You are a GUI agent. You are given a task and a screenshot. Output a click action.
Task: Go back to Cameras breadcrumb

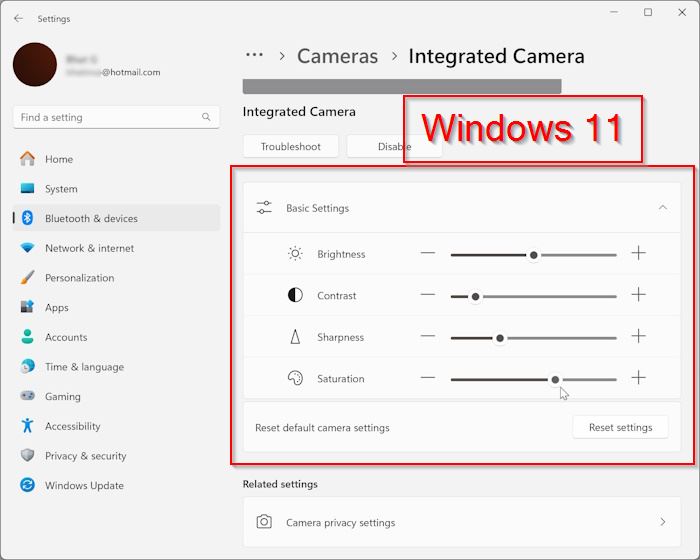coord(338,56)
